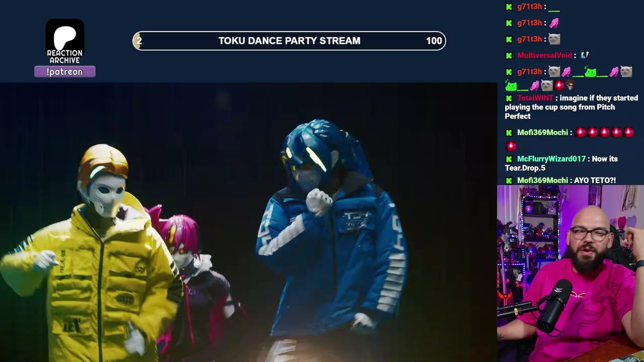Click the K badge beside the AYO TETO message
The width and height of the screenshot is (644, 362).
click(x=509, y=180)
